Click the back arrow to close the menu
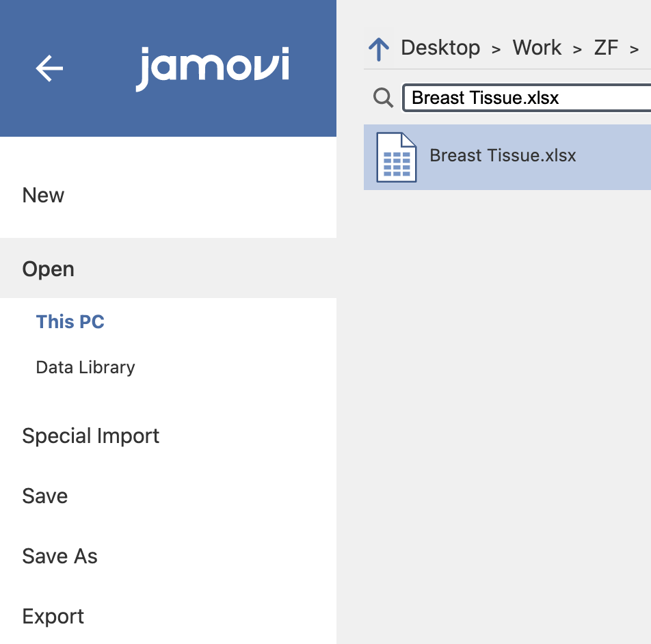The image size is (651, 644). pos(49,68)
